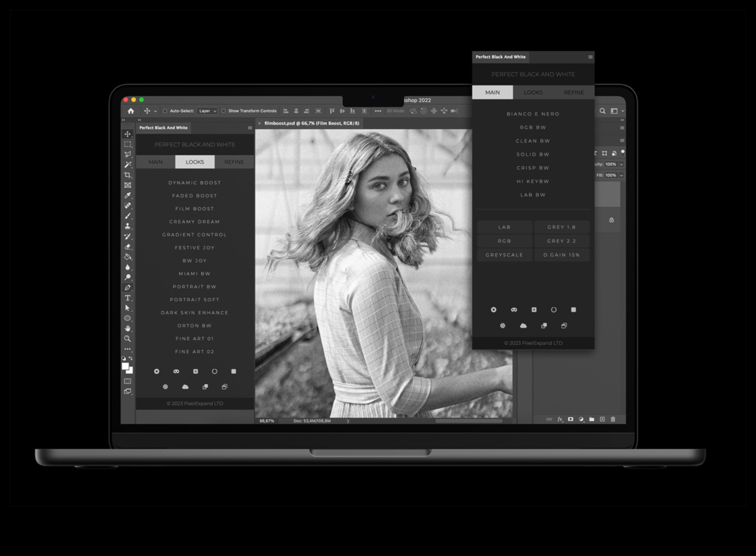Screen dimensions: 756x556
Task: Tick the Show Transform Controls checkbox
Action: click(223, 111)
